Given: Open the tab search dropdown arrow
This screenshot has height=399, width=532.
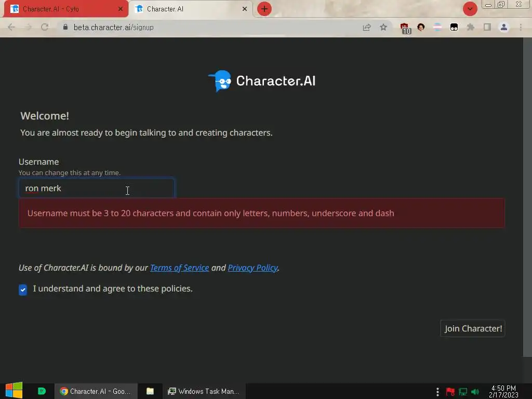Looking at the screenshot, I should (x=470, y=9).
